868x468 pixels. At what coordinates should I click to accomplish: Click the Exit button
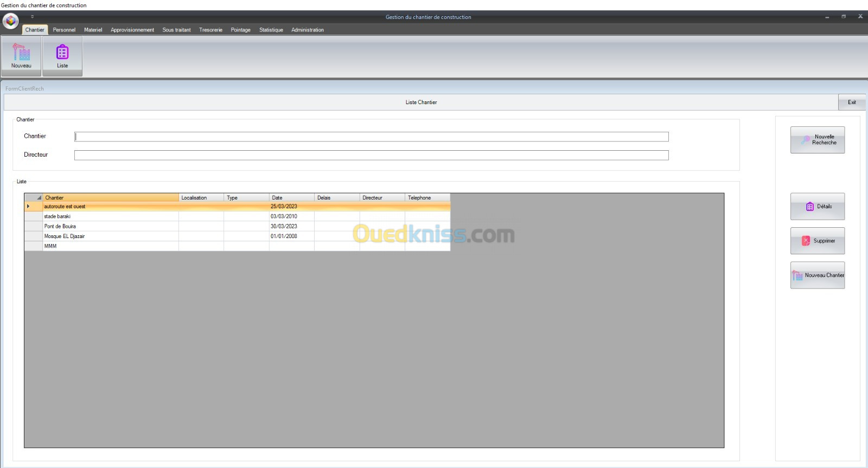point(852,102)
